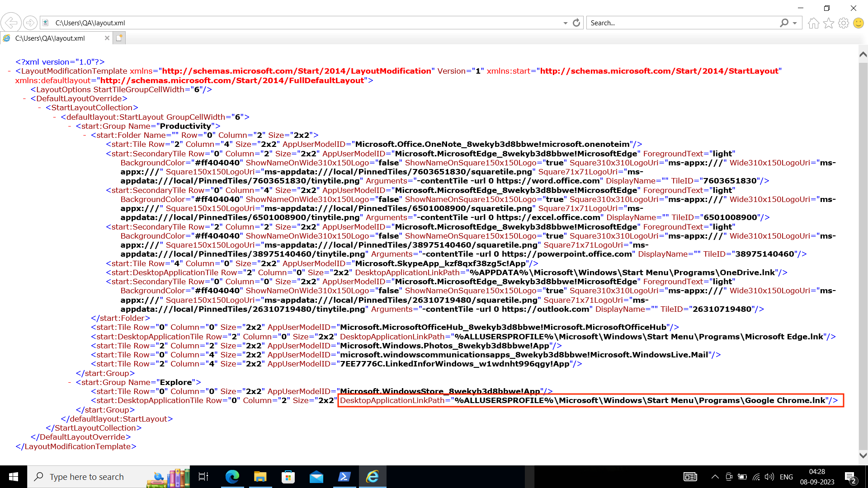Open File Explorer from the taskbar
Viewport: 868px width, 488px height.
pos(260,477)
